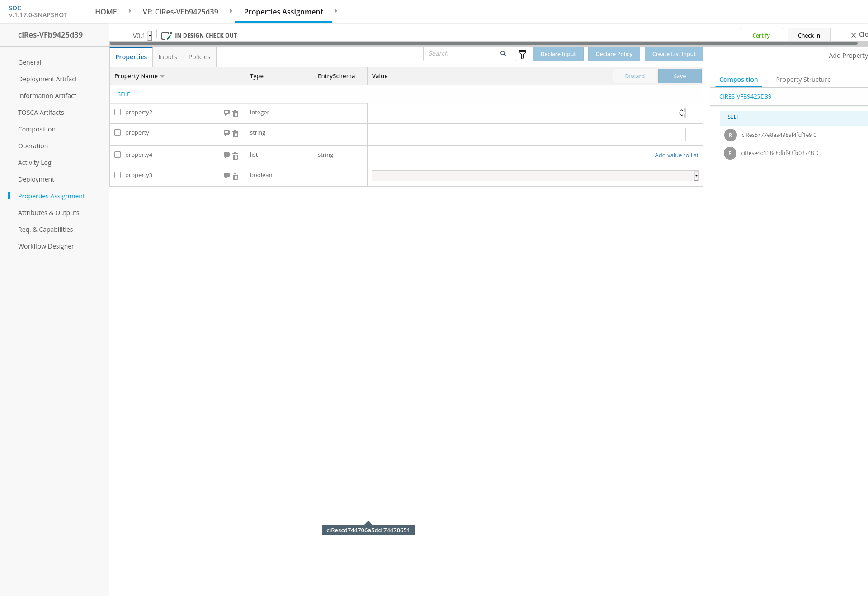
Task: Click Add value to list link
Action: [676, 155]
